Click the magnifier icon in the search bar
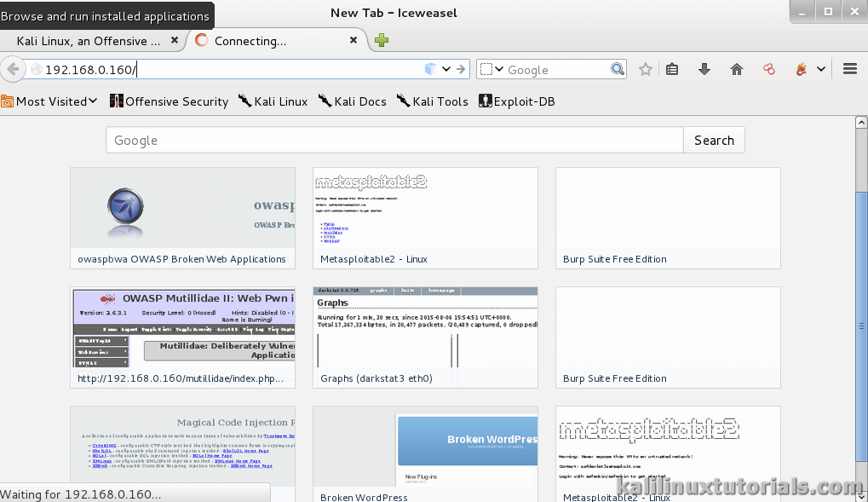 coord(617,69)
